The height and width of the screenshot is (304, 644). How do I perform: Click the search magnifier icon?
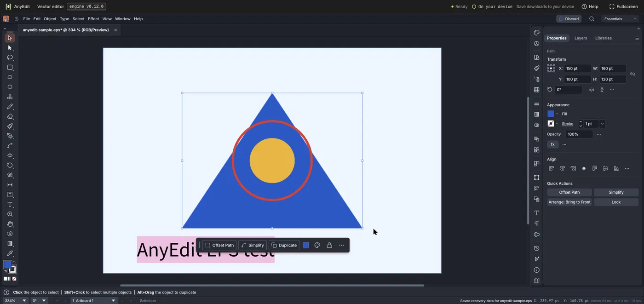pyautogui.click(x=592, y=19)
